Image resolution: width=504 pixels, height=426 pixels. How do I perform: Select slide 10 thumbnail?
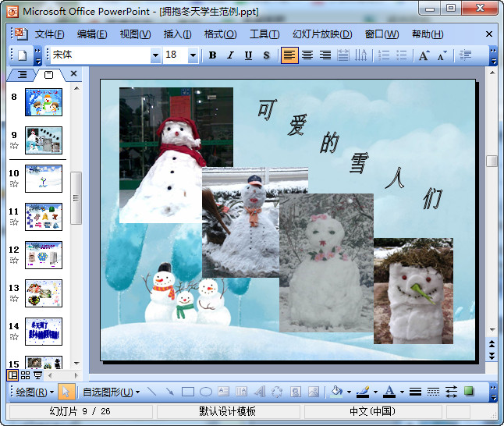44,179
